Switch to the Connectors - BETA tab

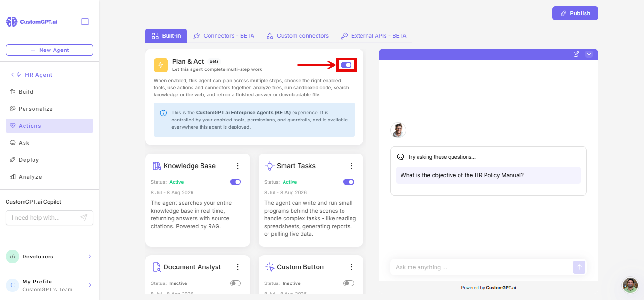click(x=224, y=36)
